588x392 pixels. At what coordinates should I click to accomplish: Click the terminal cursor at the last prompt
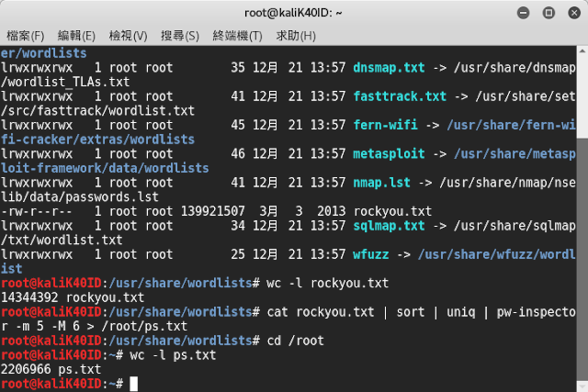[x=134, y=384]
